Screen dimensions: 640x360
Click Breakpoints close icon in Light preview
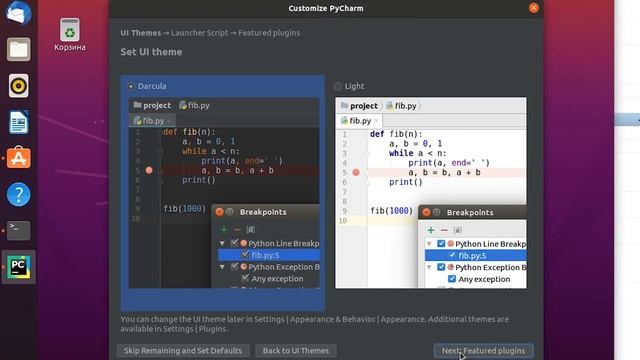pyautogui.click(x=426, y=212)
